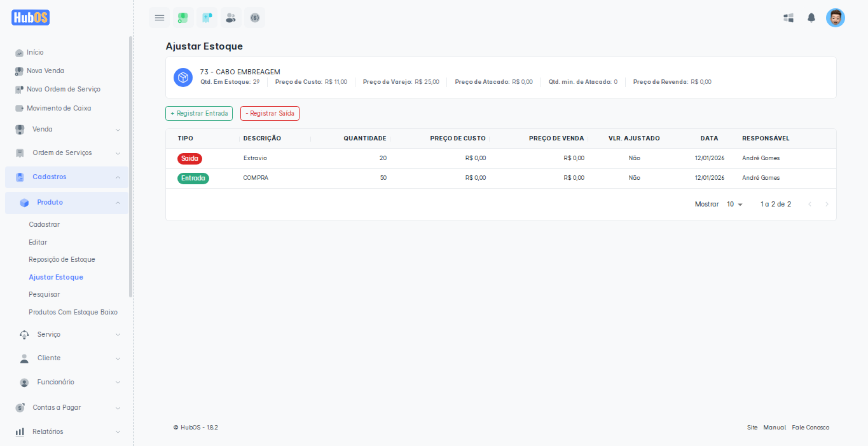
Task: Open Reposição de Estoque menu item
Action: (62, 260)
